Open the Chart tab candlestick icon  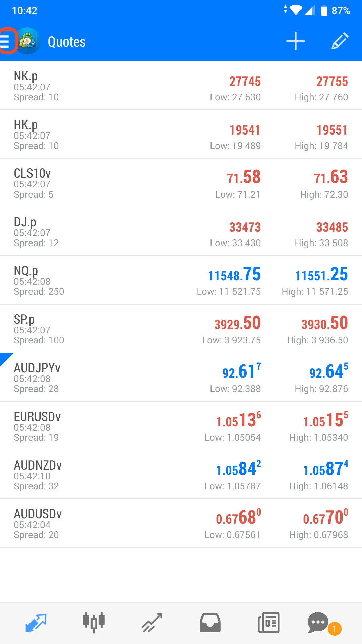(x=94, y=623)
